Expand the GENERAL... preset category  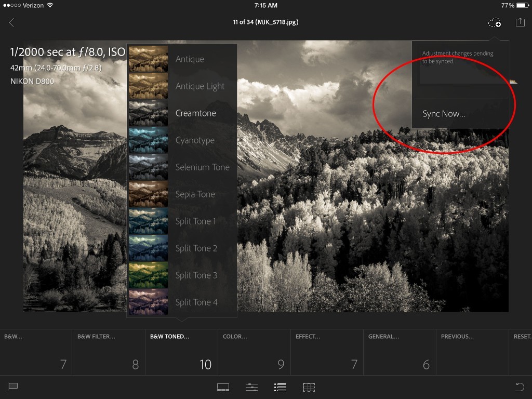pyautogui.click(x=400, y=352)
